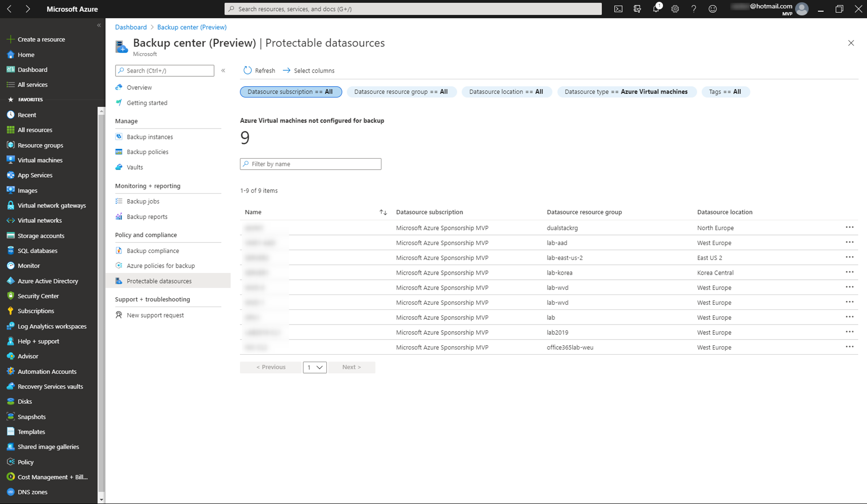Select the lab-wvd resource group cell in fifth row
The width and height of the screenshot is (867, 504).
(x=557, y=288)
